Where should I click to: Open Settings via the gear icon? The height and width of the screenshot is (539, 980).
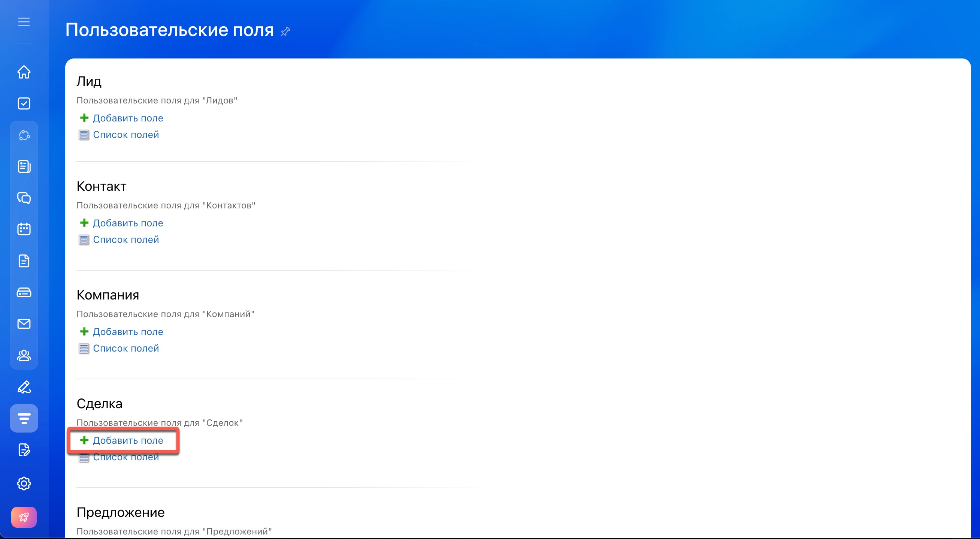24,484
